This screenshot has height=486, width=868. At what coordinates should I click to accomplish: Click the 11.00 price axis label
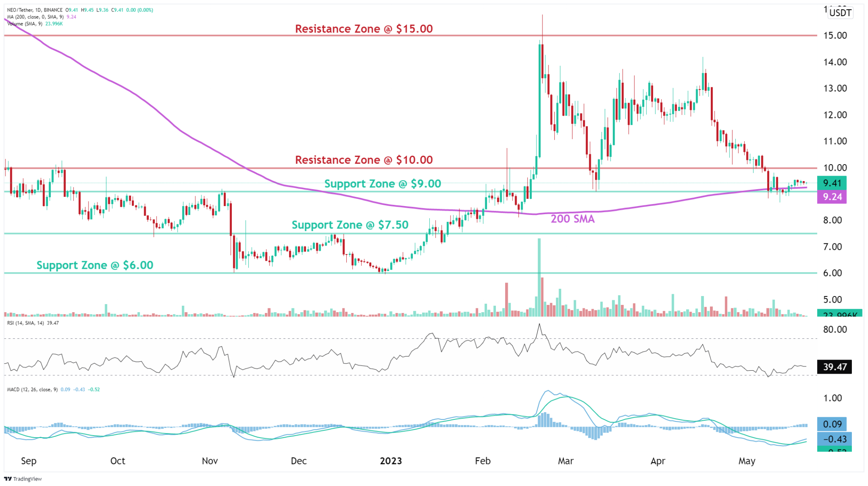coord(835,141)
